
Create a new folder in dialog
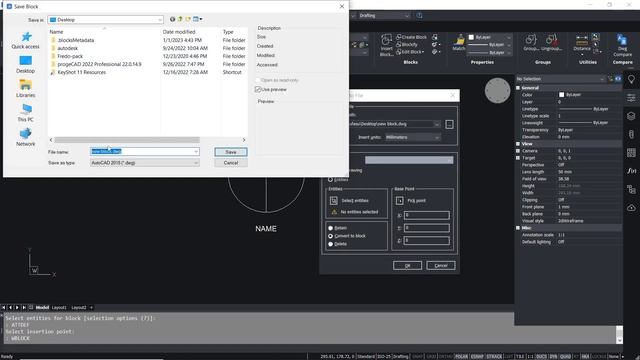pyautogui.click(x=188, y=19)
